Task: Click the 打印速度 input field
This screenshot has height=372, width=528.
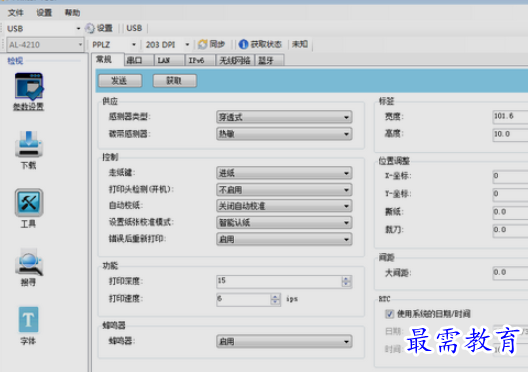Action: point(243,299)
